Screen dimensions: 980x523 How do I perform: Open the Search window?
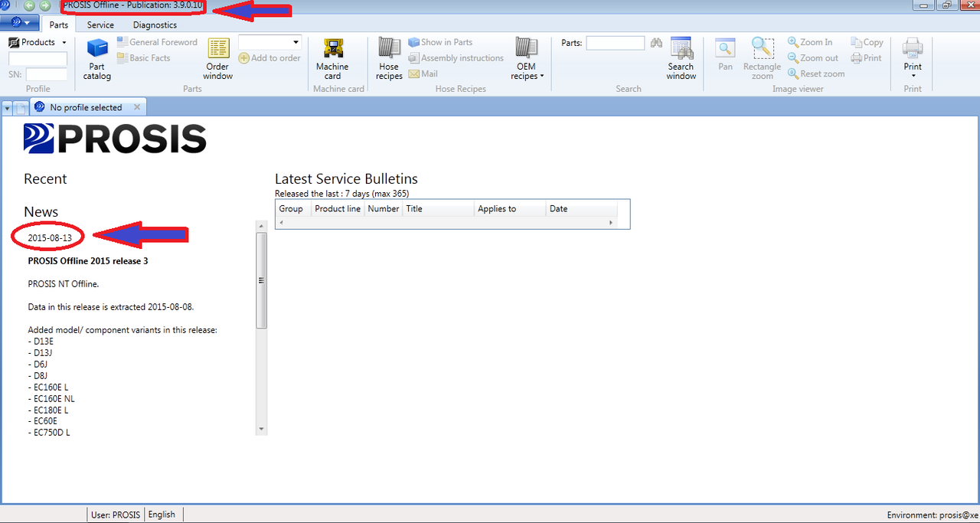[681, 59]
